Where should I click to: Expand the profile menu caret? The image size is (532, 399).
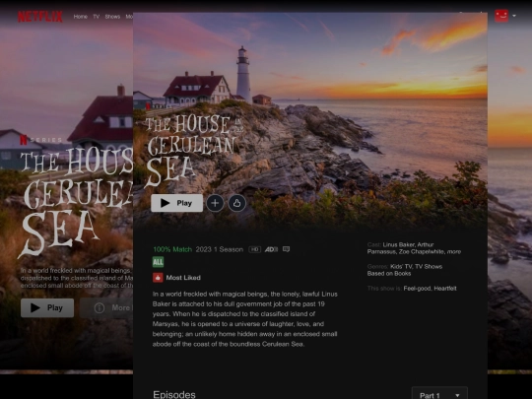point(514,16)
